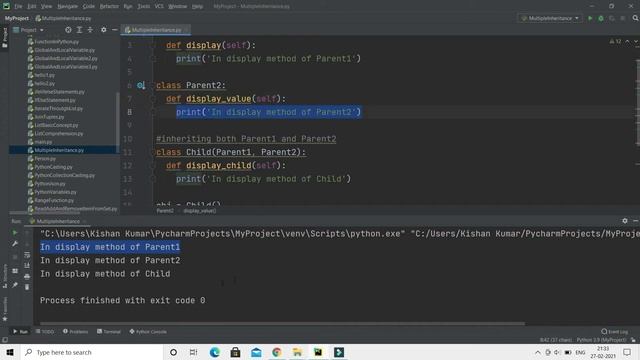
Task: Click the Parent2 breadcrumb below the editor
Action: click(x=165, y=211)
